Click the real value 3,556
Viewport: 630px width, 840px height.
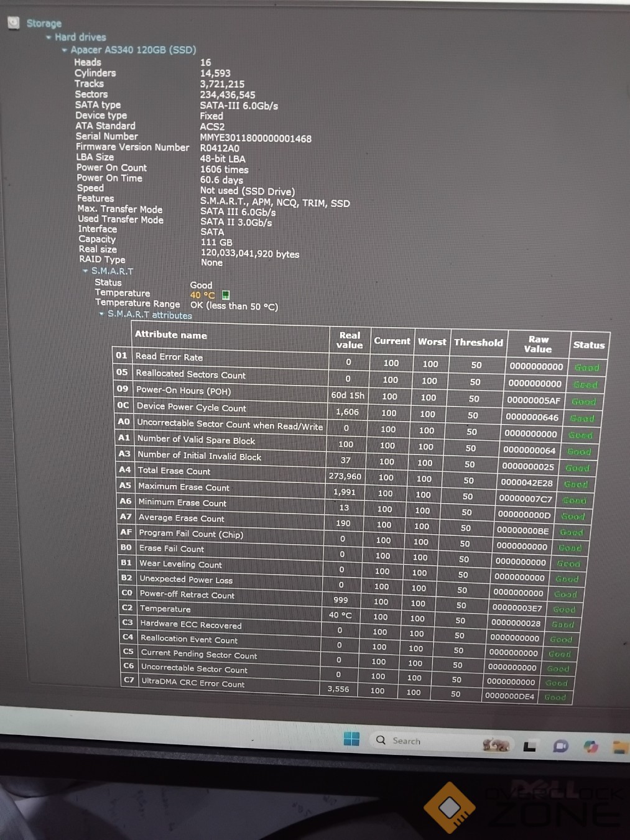coord(338,689)
